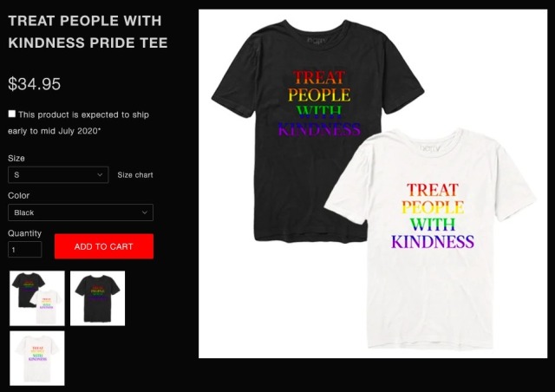The width and height of the screenshot is (555, 392).
Task: Select the black tee only thumbnail
Action: [x=98, y=298]
